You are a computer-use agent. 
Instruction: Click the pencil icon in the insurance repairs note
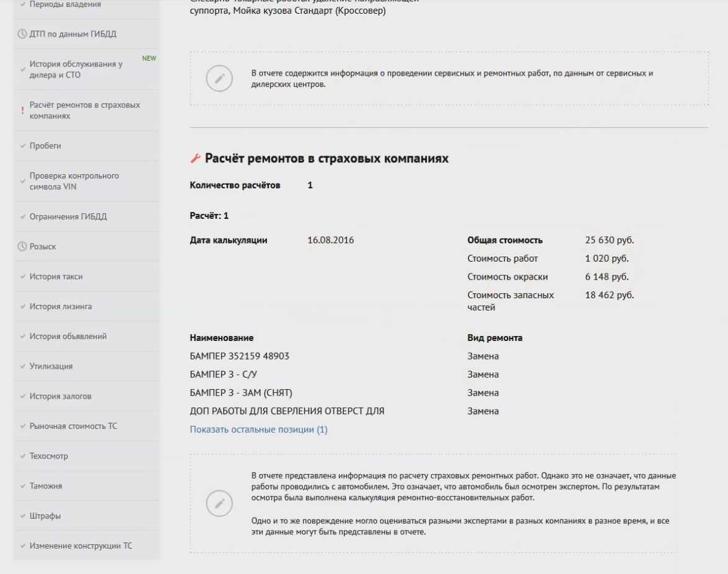tap(219, 503)
